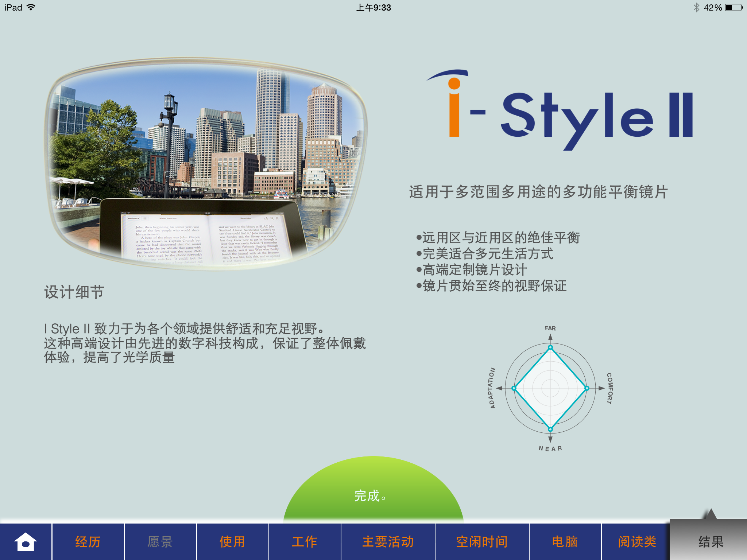
Task: Select the 使用 tab
Action: [232, 542]
